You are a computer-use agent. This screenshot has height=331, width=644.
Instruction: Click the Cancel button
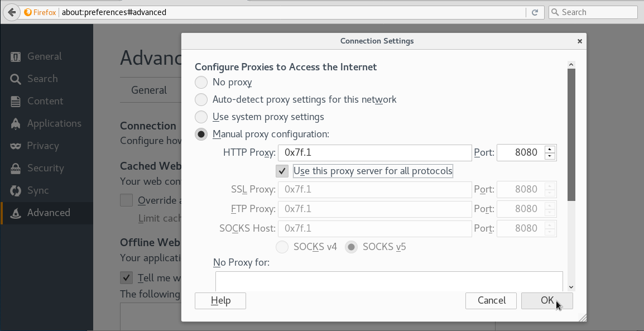[492, 300]
